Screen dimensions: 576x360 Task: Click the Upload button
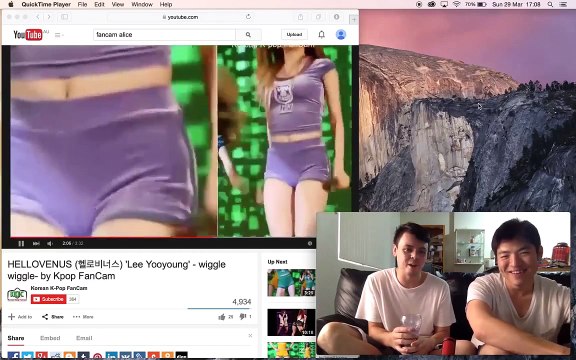pos(294,35)
